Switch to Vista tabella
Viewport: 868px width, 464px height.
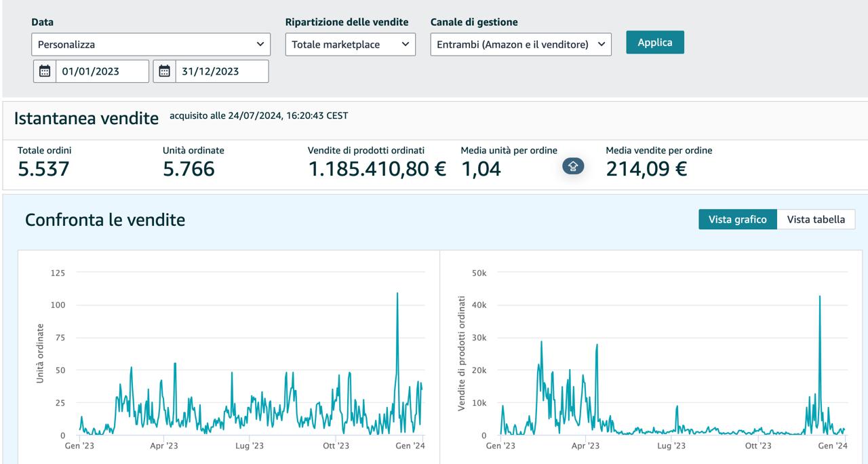[x=815, y=219]
